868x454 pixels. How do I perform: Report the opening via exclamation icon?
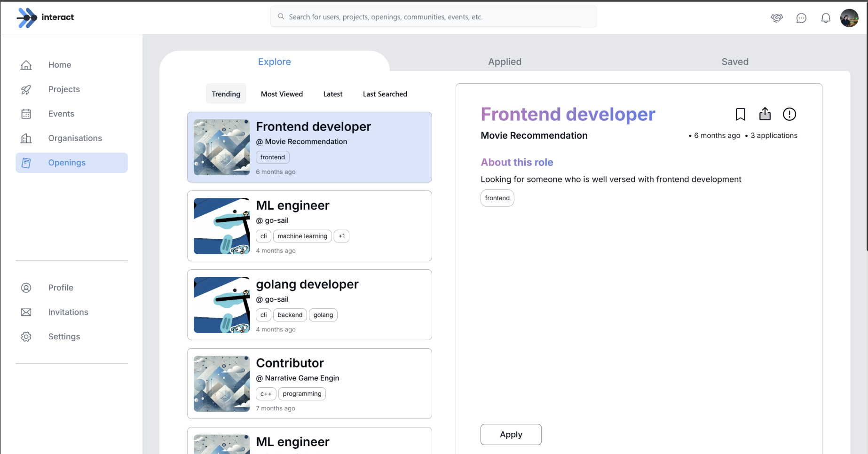coord(789,114)
